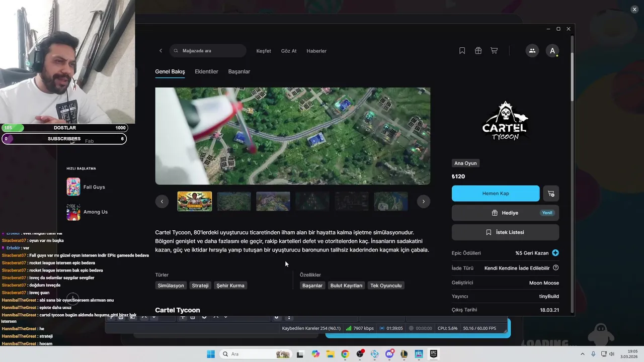Click the volume speaker icon in tray

[x=612, y=354]
